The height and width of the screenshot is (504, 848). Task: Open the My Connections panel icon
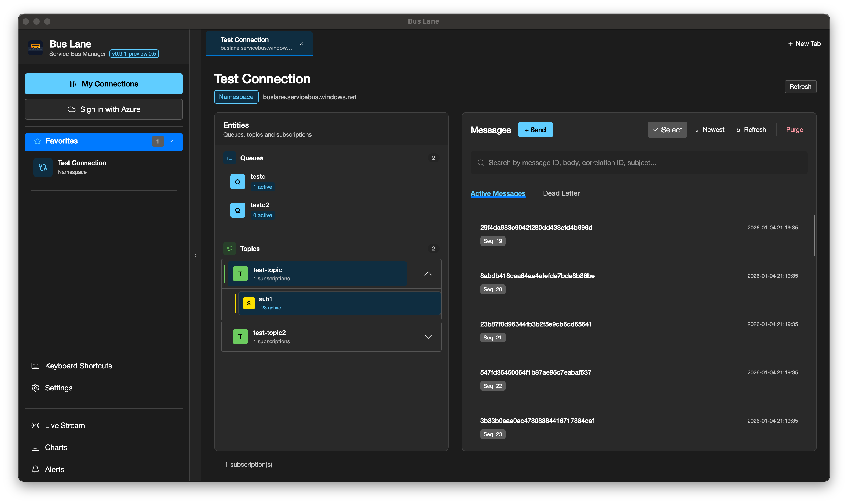(x=73, y=83)
